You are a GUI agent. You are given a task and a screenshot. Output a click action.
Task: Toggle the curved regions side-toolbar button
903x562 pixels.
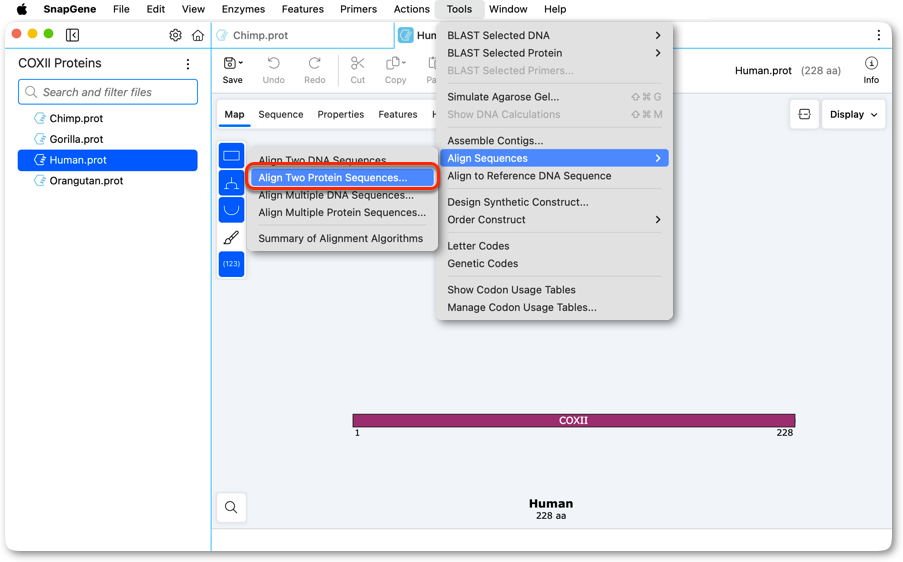(x=232, y=210)
